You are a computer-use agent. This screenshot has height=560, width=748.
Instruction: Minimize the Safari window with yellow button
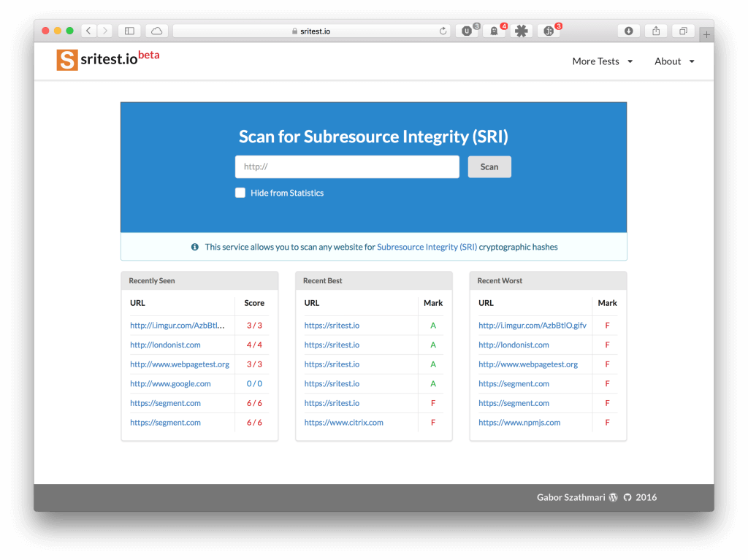[x=58, y=31]
